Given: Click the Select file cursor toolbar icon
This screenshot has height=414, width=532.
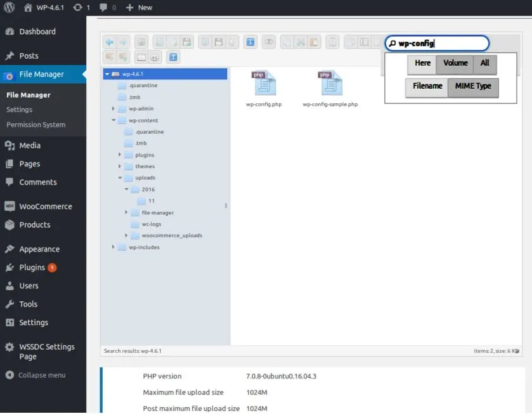Looking at the screenshot, I should tap(232, 42).
